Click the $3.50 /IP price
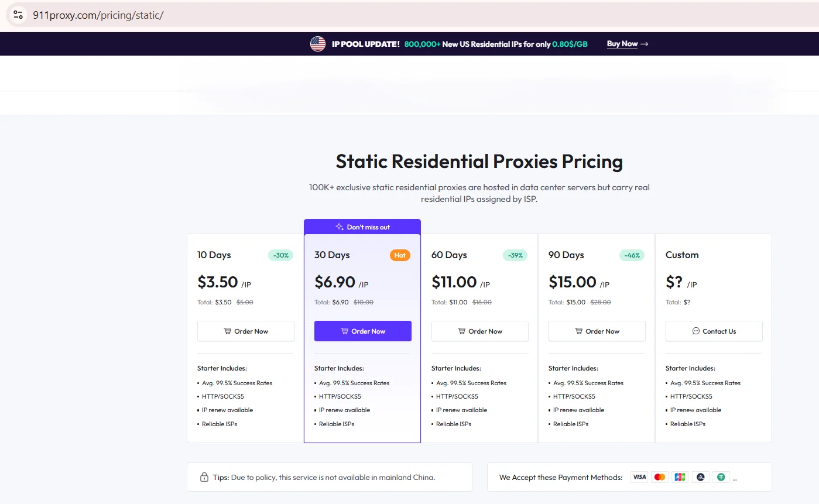 (x=224, y=282)
